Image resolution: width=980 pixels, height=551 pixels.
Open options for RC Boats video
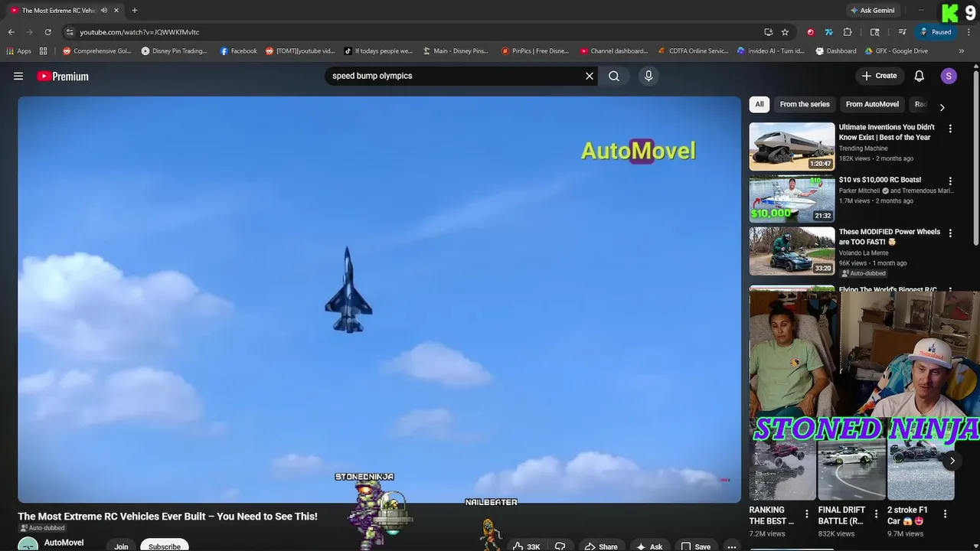click(950, 181)
